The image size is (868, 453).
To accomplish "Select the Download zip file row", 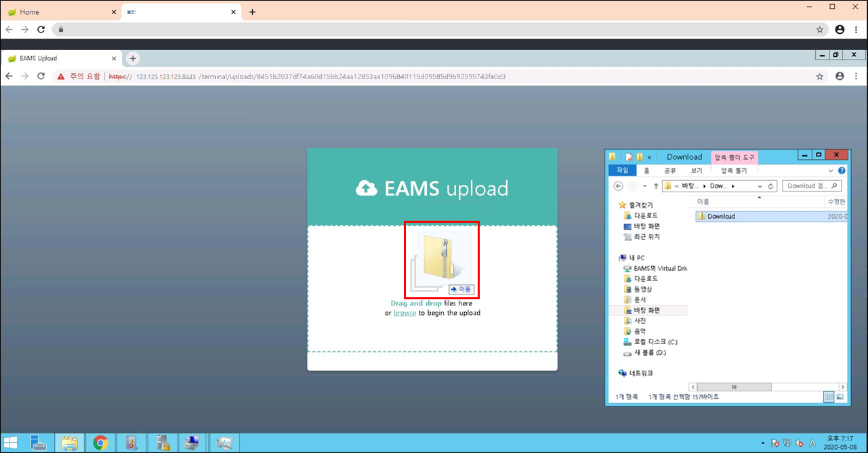I will coord(770,217).
